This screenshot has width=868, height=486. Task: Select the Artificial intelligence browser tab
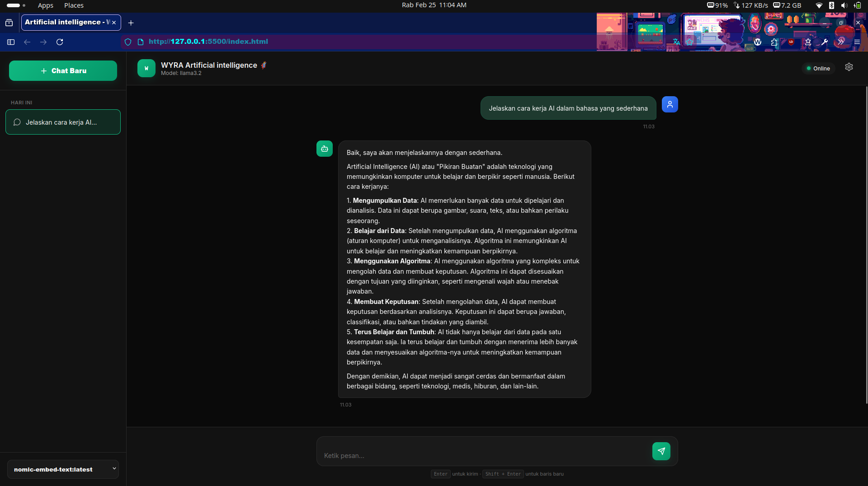coord(66,22)
